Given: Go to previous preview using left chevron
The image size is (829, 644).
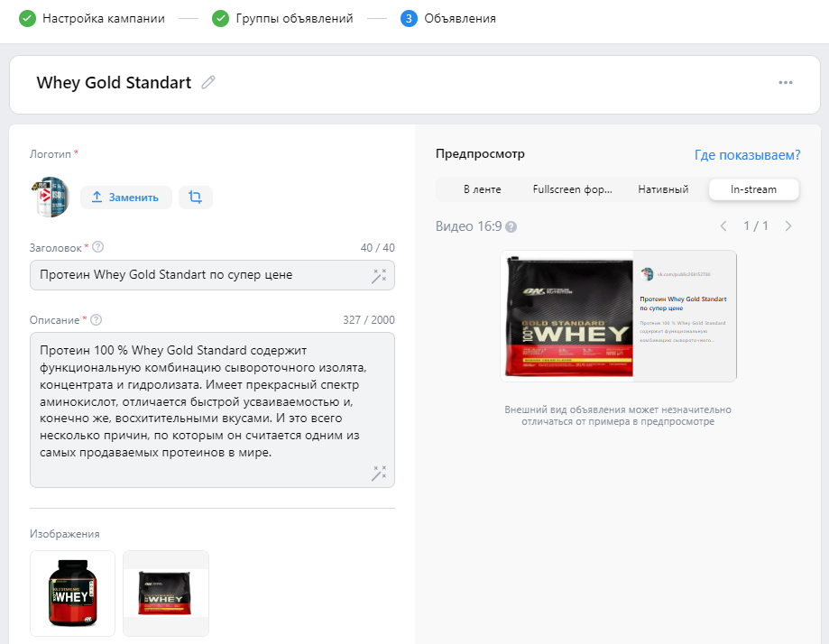Looking at the screenshot, I should point(723,226).
